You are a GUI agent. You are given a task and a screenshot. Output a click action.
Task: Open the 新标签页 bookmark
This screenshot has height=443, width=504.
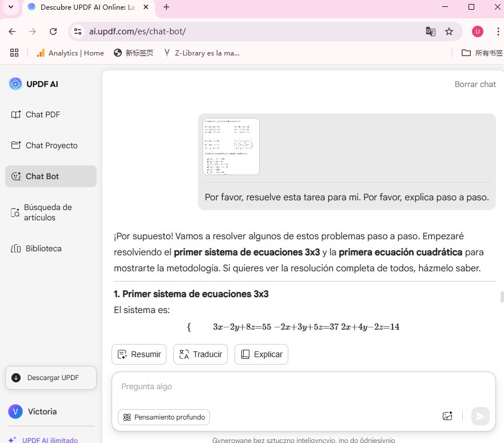(133, 53)
